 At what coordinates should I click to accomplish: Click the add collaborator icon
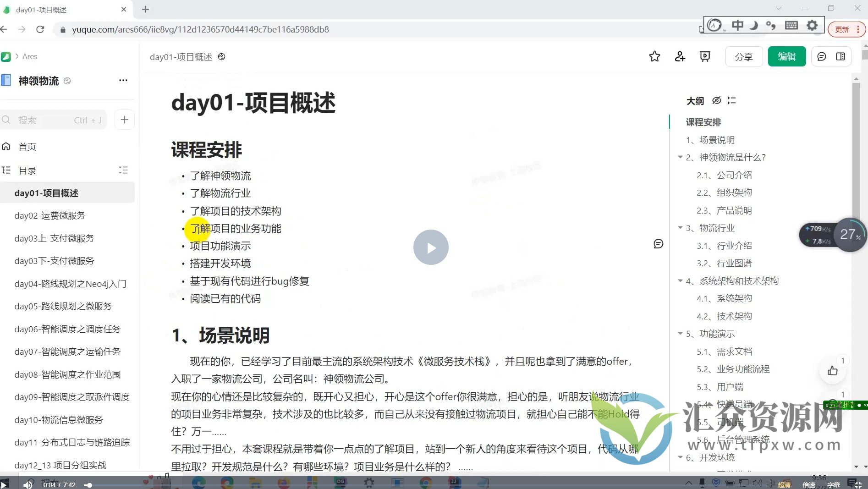680,56
